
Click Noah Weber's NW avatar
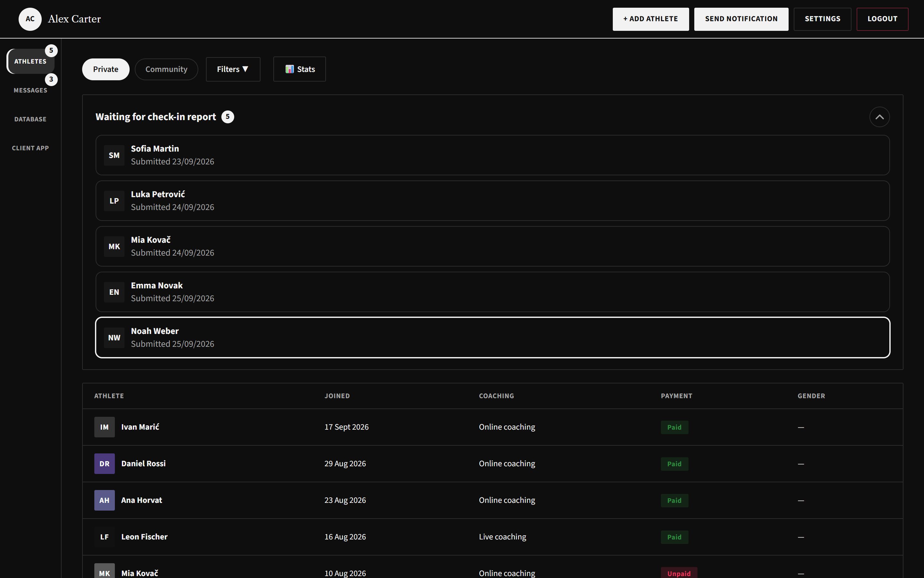(x=114, y=337)
